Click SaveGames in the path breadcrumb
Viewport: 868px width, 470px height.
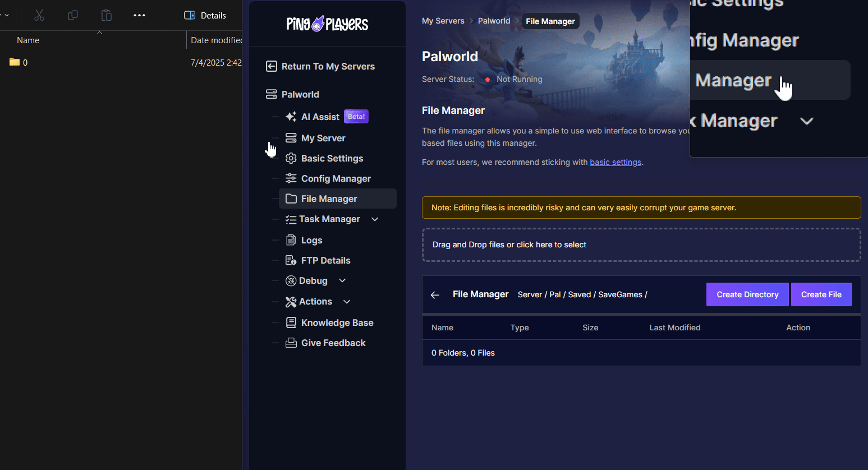pyautogui.click(x=620, y=294)
